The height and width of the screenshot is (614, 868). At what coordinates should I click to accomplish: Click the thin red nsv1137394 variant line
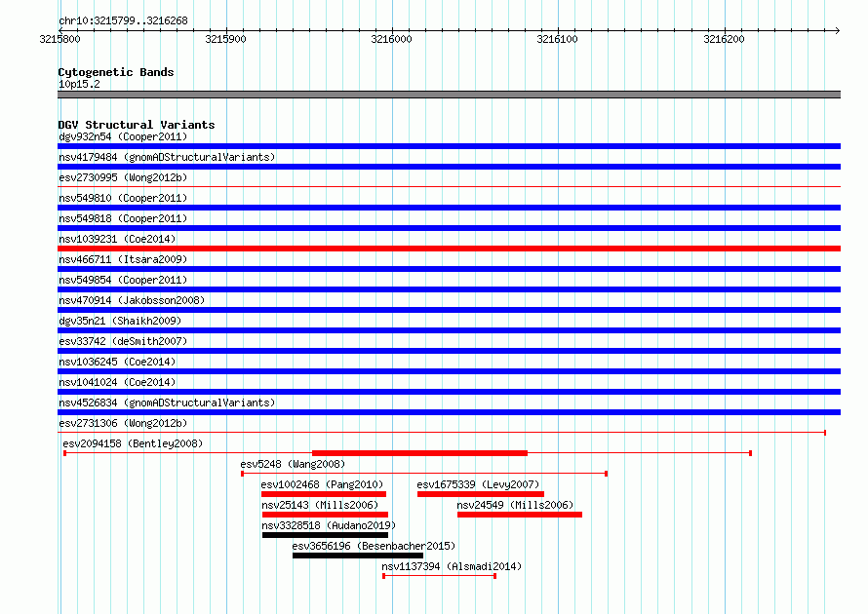tap(440, 576)
